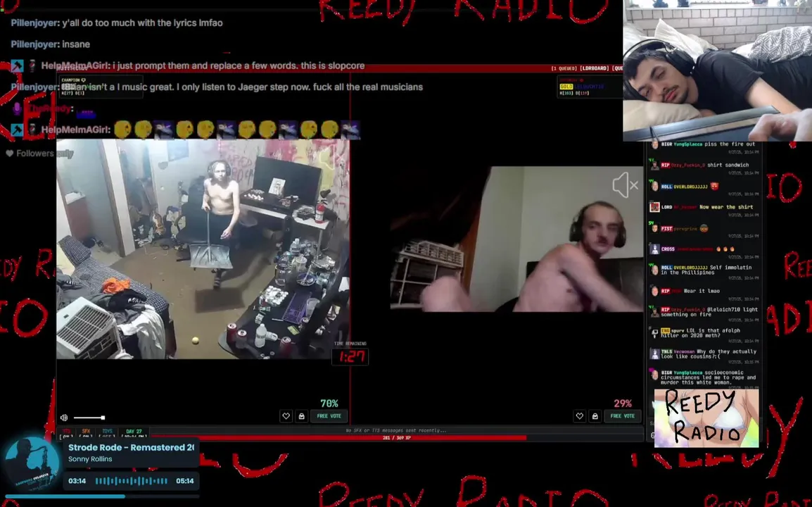The image size is (812, 507).
Task: Toggle the SFX setting in the bottom bar
Action: pos(86,433)
